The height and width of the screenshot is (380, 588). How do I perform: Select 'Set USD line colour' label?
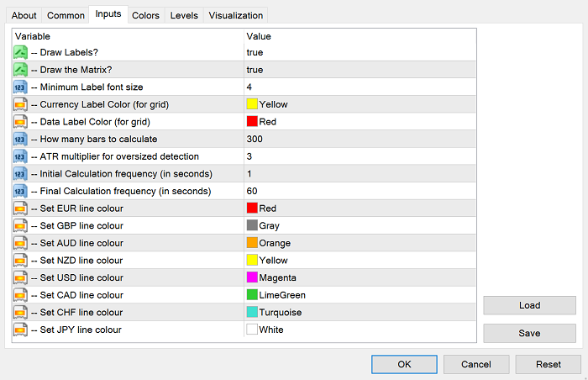[81, 277]
